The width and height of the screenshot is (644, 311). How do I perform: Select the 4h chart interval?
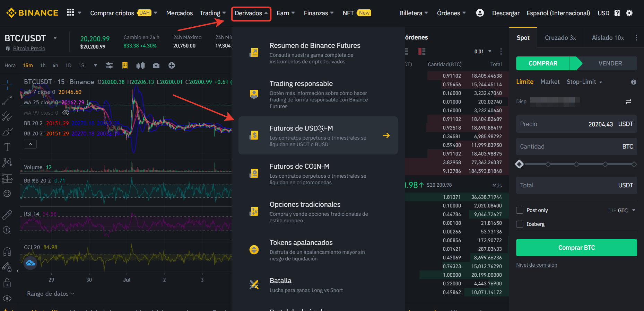click(x=55, y=65)
